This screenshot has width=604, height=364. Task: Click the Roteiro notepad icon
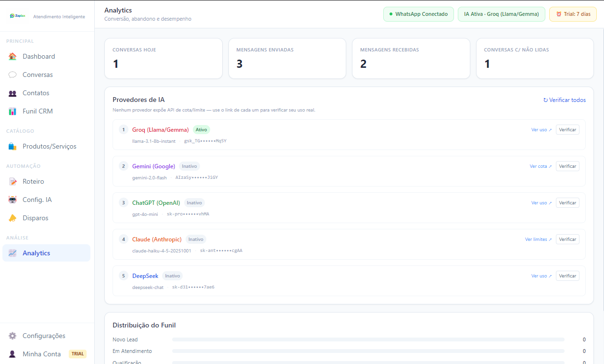[x=13, y=181]
